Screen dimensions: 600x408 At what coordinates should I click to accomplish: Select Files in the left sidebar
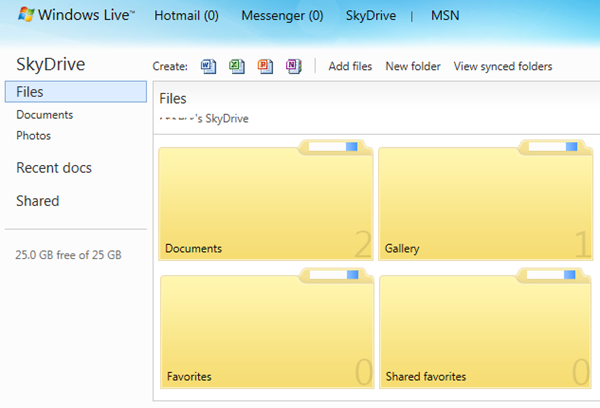tap(31, 92)
